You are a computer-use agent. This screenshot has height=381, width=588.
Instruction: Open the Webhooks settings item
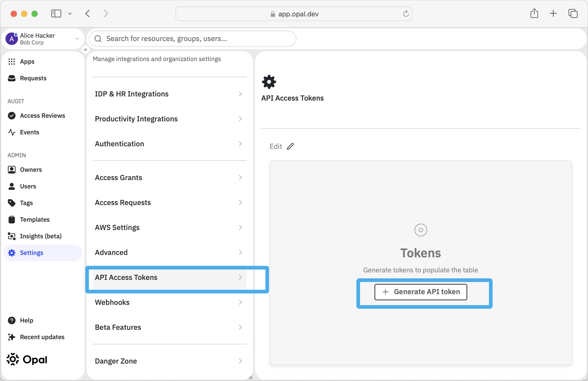[169, 302]
